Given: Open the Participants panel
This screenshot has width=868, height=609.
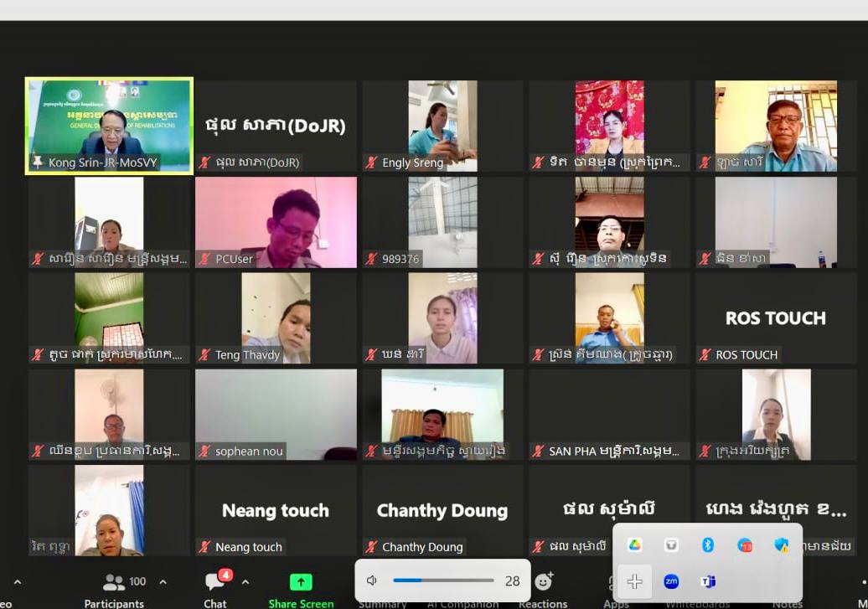Looking at the screenshot, I should pyautogui.click(x=115, y=587).
